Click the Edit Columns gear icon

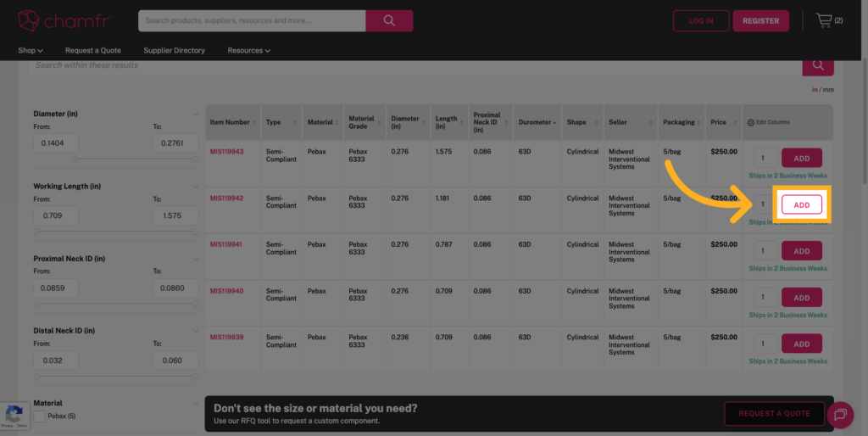coord(751,122)
